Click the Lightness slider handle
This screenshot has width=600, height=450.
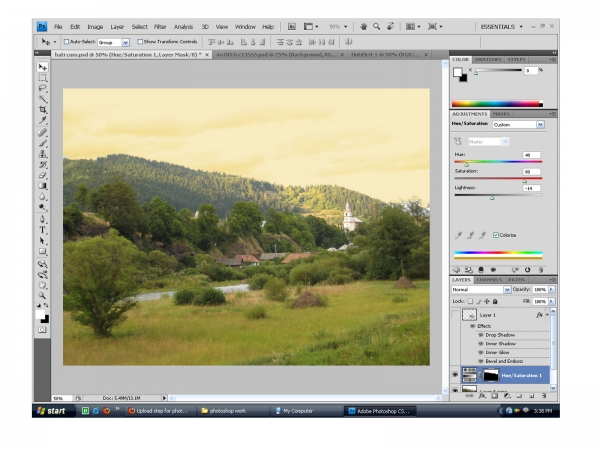pyautogui.click(x=492, y=198)
